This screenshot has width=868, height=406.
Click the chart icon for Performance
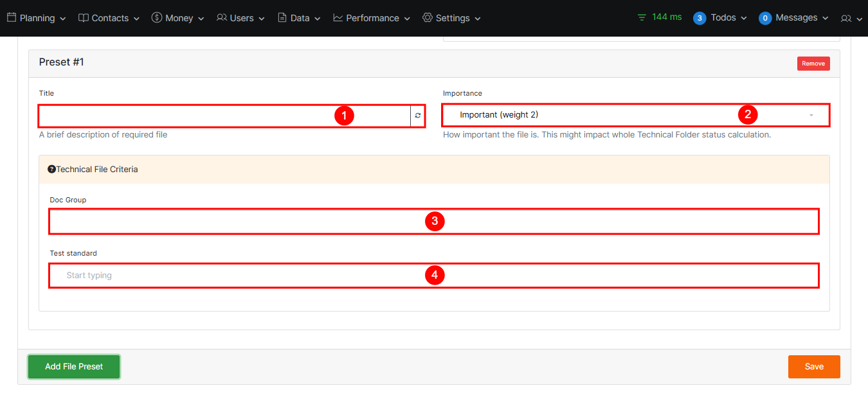pos(338,18)
